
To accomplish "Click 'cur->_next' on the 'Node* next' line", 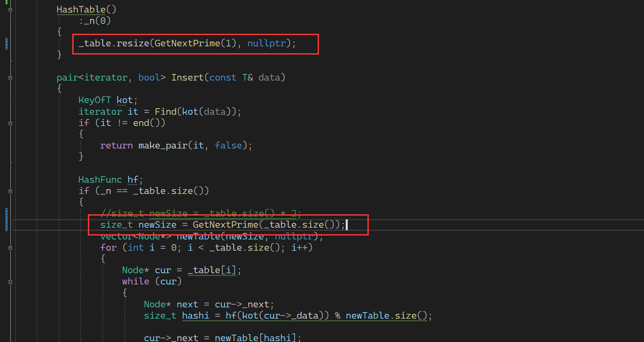I will click(x=242, y=304).
